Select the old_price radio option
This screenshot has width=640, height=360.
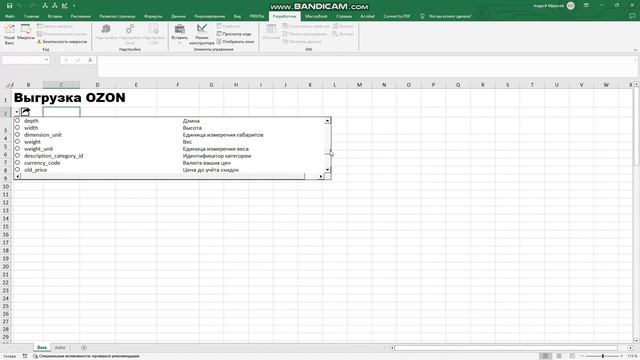point(18,169)
